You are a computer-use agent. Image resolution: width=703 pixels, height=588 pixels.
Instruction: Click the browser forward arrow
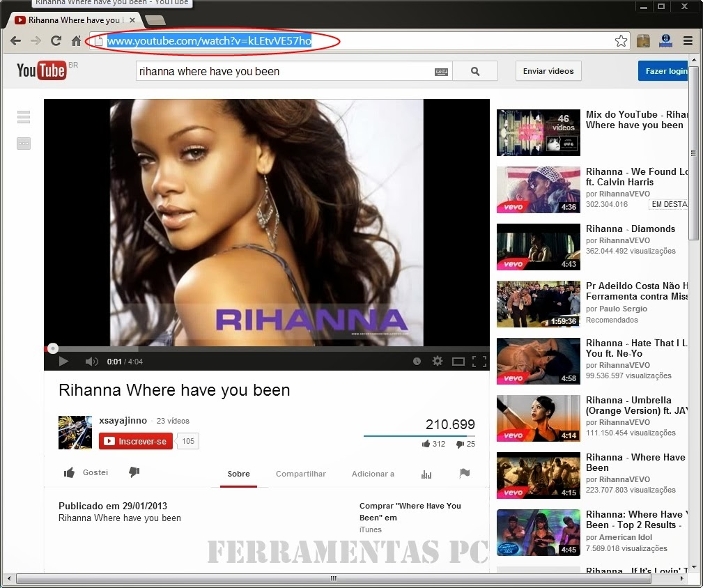(x=36, y=41)
